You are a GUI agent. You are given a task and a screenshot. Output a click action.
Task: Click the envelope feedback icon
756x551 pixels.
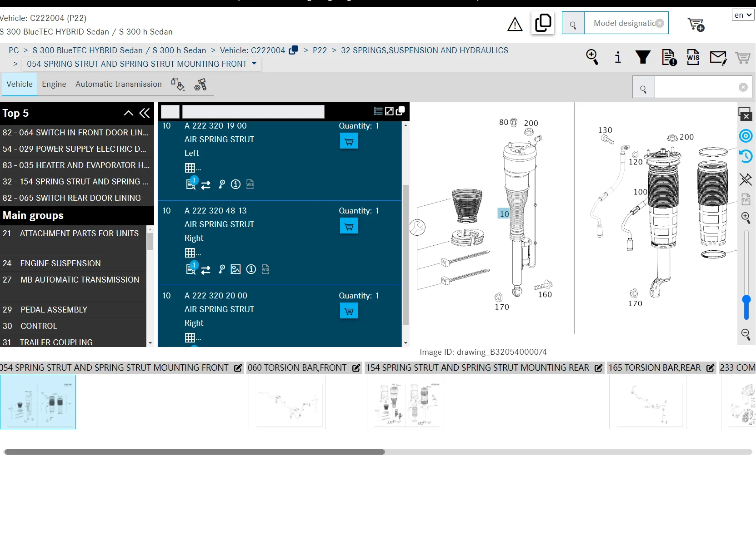coord(718,58)
